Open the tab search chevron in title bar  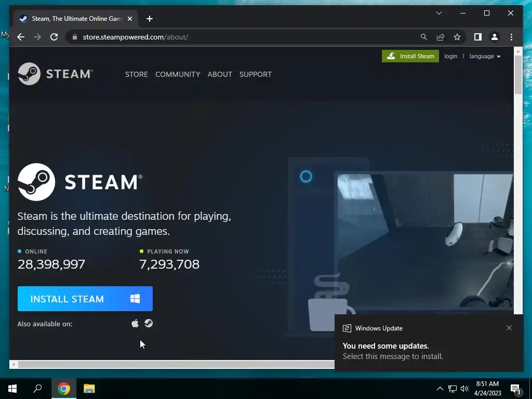[x=438, y=13]
